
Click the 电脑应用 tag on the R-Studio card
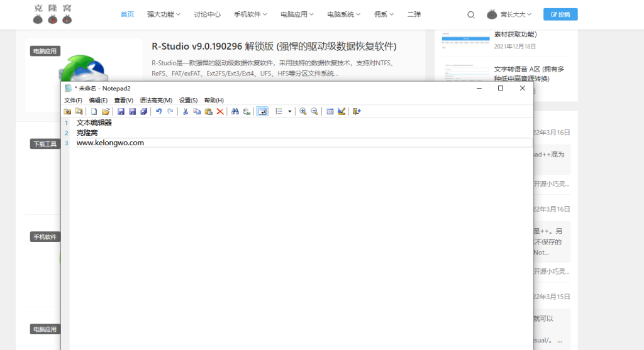pos(45,52)
